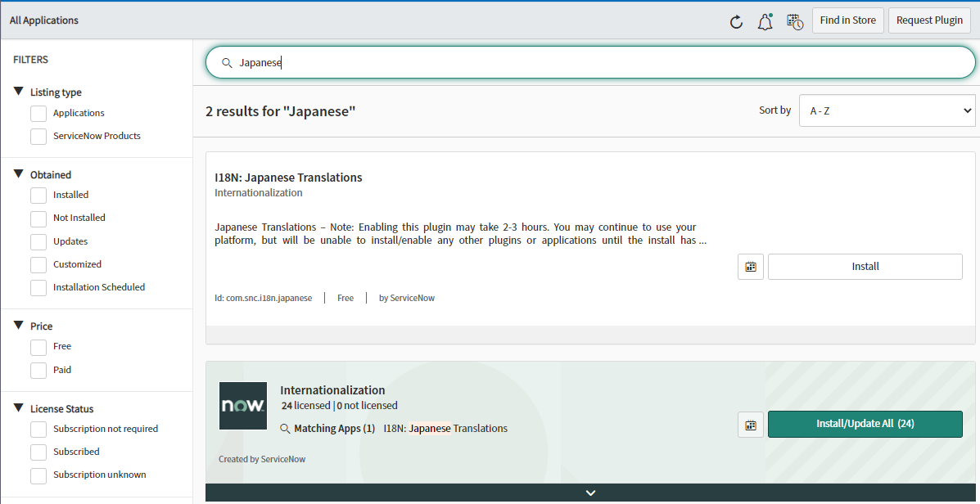Schedule install icon for I18N: Japanese Translations
The width and height of the screenshot is (980, 504).
tap(751, 267)
